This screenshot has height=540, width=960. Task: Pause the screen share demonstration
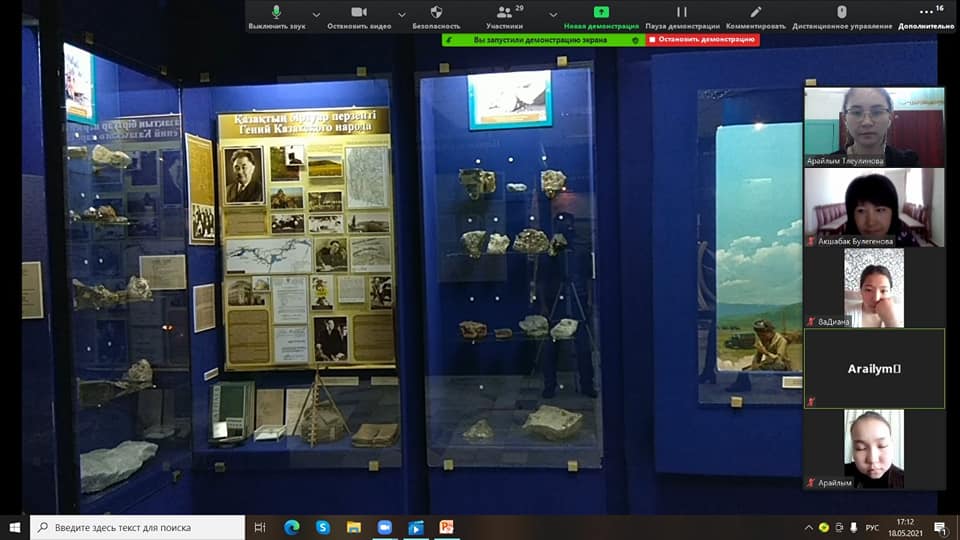tap(682, 15)
